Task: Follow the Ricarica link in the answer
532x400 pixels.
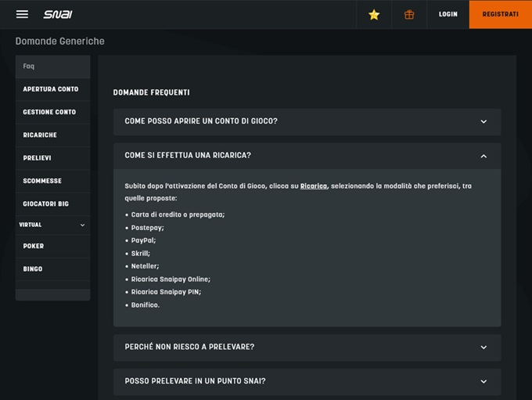Action: 314,186
